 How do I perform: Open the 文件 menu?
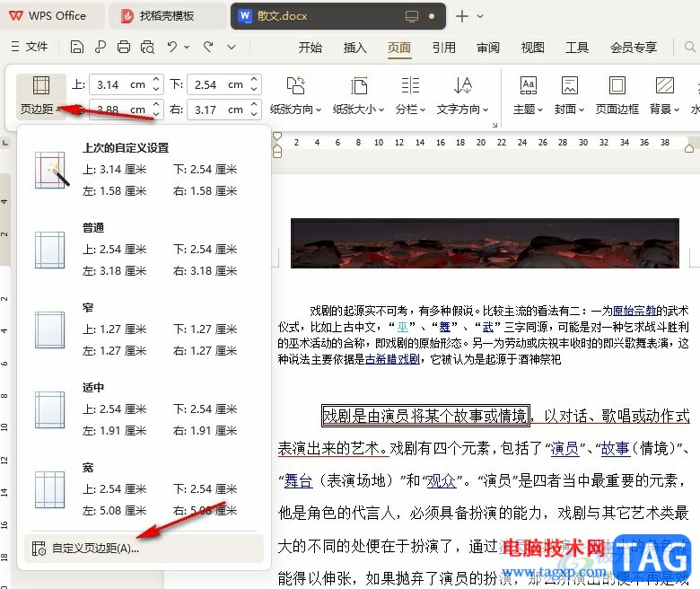29,47
